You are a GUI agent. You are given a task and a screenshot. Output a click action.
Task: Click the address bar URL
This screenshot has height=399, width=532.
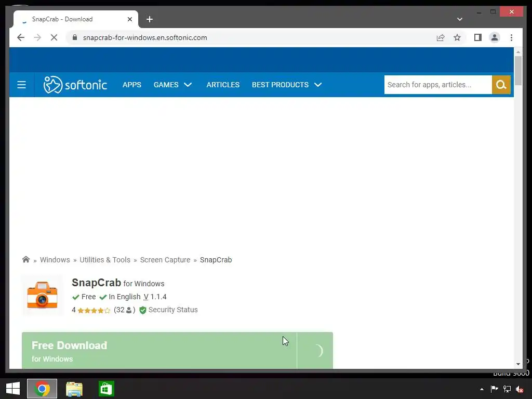pyautogui.click(x=145, y=37)
